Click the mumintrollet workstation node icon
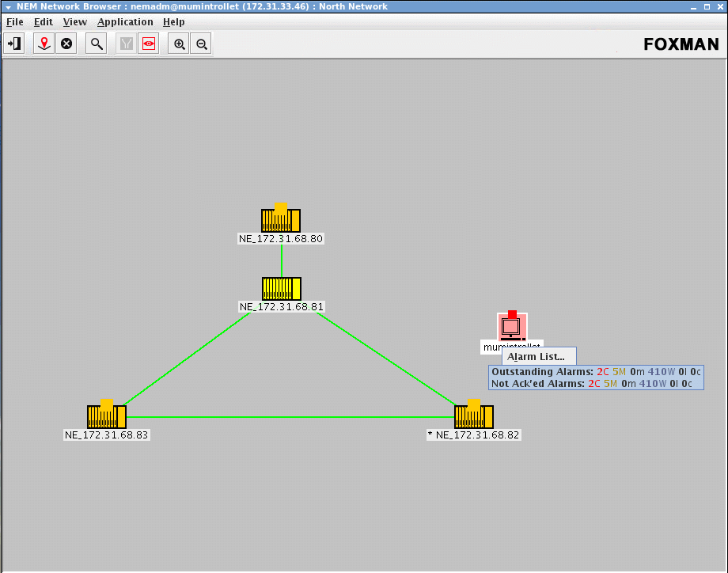Image resolution: width=728 pixels, height=573 pixels. [x=512, y=326]
